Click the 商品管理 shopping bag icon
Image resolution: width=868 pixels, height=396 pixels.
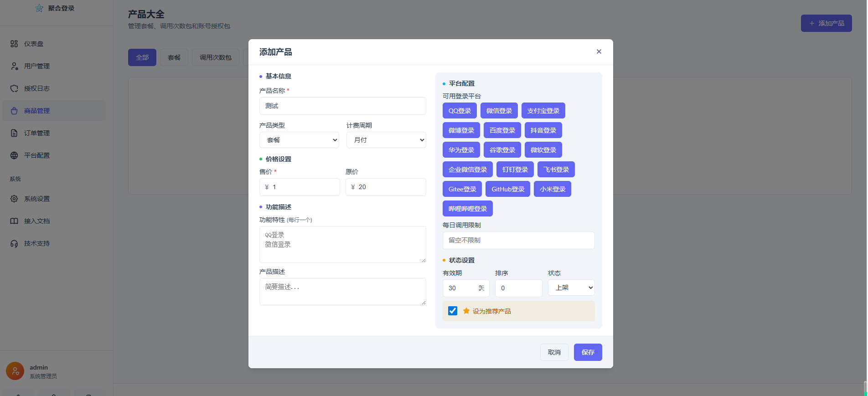[x=14, y=111]
